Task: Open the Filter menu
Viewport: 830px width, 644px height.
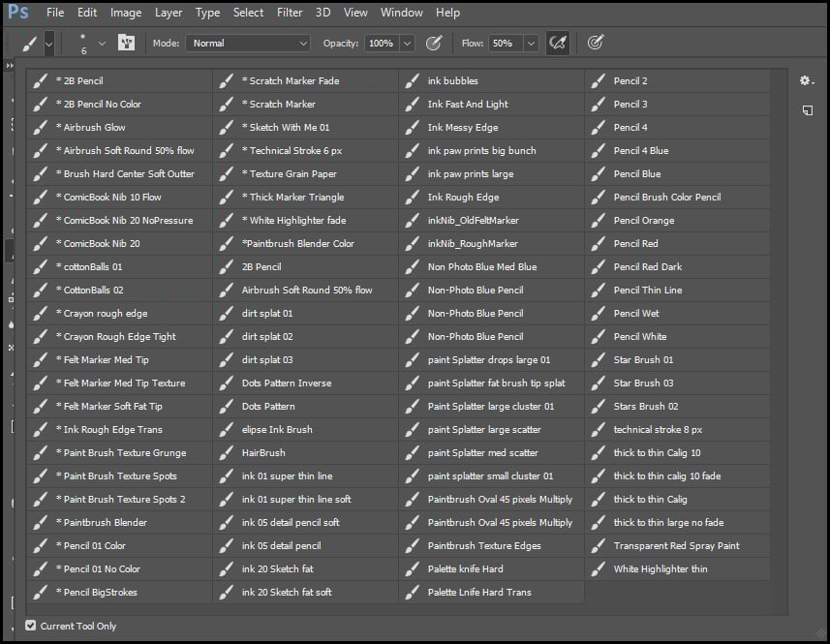Action: (290, 13)
